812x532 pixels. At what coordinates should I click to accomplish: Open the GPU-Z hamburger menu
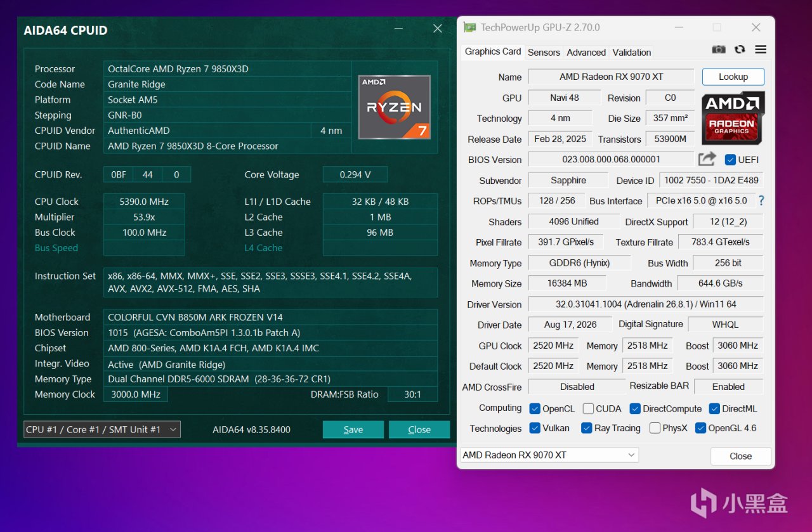point(761,49)
